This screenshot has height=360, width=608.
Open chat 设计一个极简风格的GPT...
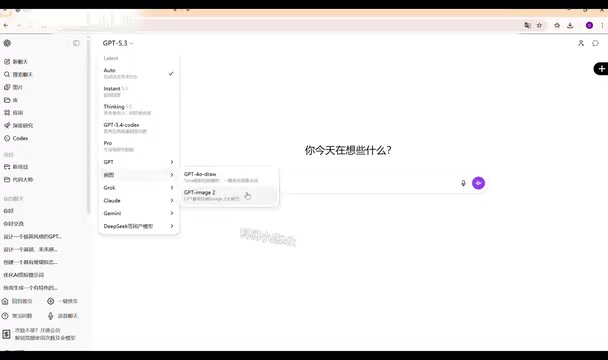point(33,237)
